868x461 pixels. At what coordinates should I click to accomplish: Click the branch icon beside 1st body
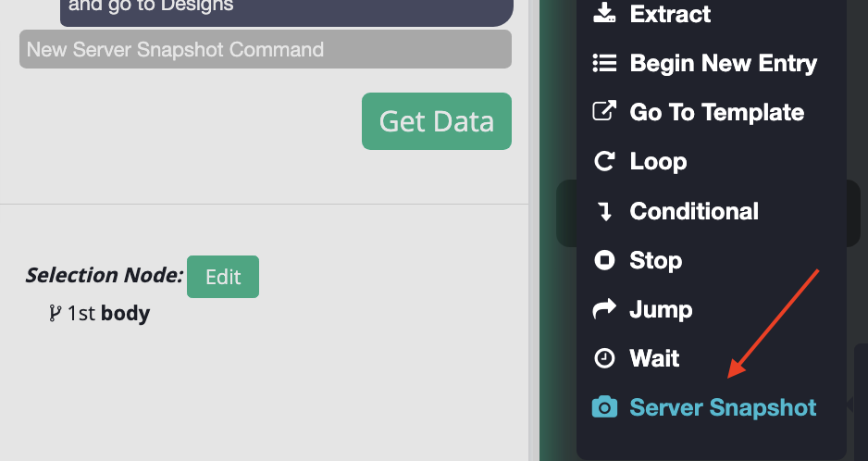coord(56,314)
